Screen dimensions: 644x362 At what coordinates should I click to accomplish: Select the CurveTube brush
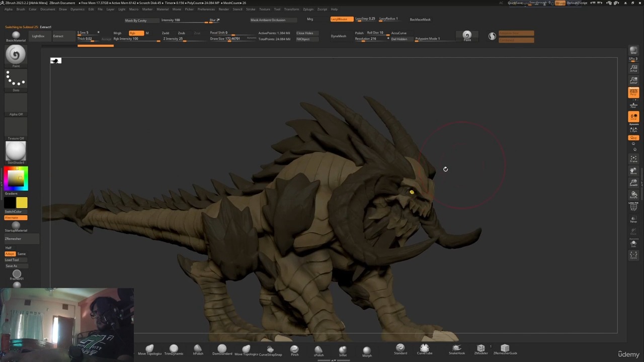424,348
